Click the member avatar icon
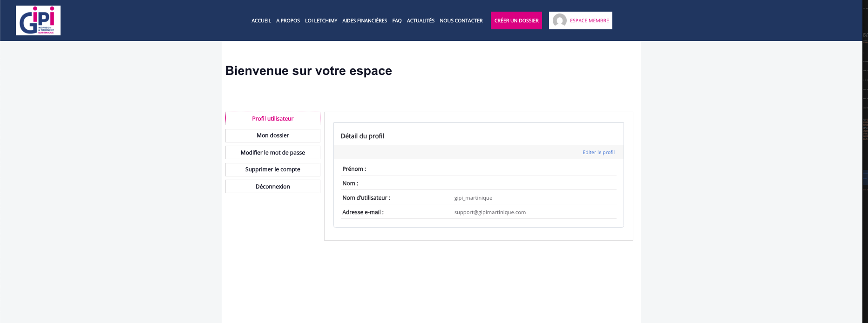 coord(559,20)
